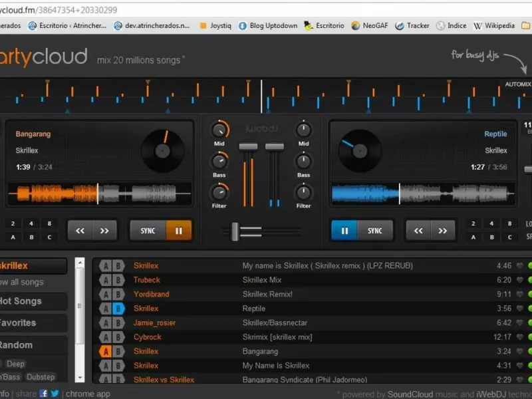Open SoundCloud link in footer
532x399 pixels.
coord(410,394)
